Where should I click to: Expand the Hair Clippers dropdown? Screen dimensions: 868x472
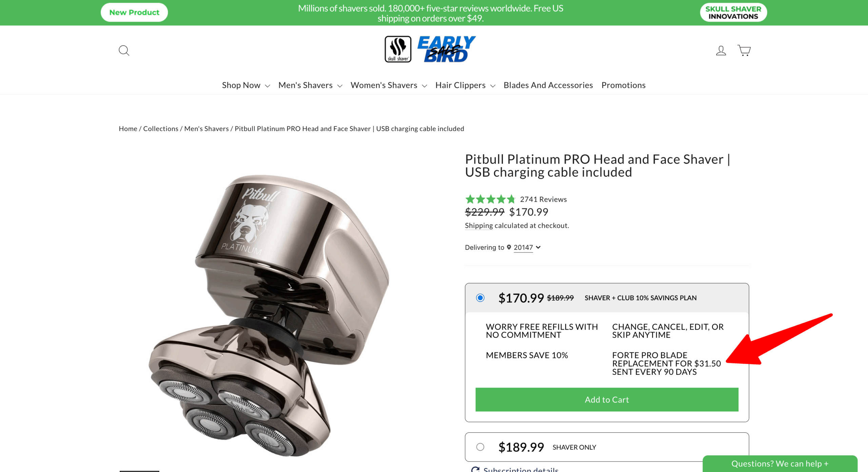click(465, 85)
